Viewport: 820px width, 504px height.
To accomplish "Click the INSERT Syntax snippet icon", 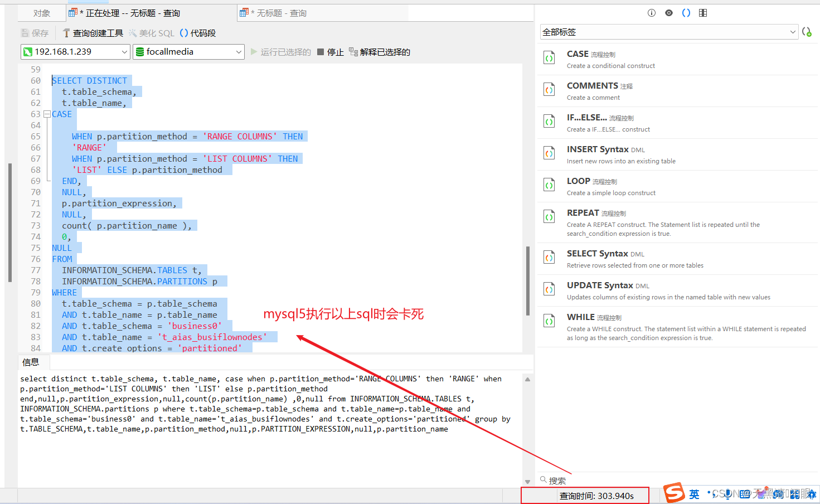I will click(x=549, y=153).
